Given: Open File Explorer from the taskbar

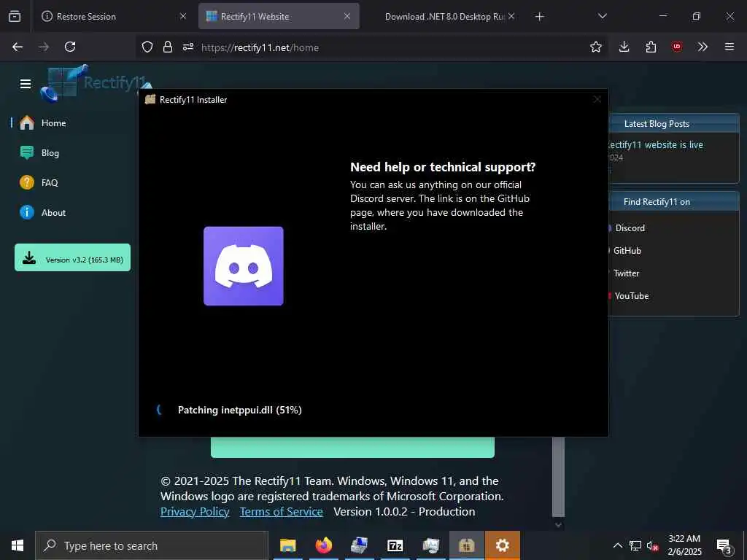Looking at the screenshot, I should pos(287,545).
